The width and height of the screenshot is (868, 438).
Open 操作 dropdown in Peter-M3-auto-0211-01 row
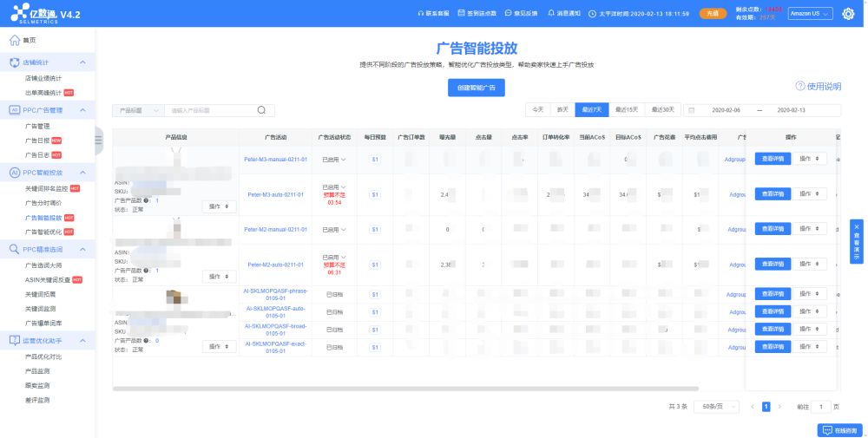[x=809, y=194]
